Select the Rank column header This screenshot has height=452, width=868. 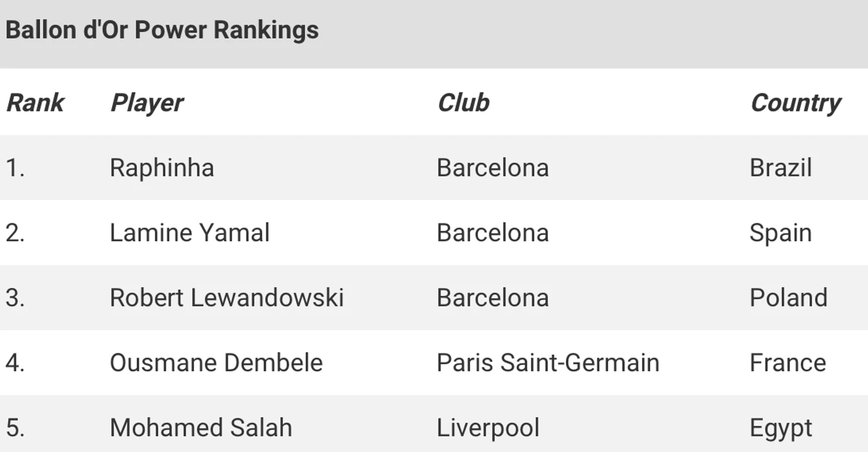pos(34,102)
